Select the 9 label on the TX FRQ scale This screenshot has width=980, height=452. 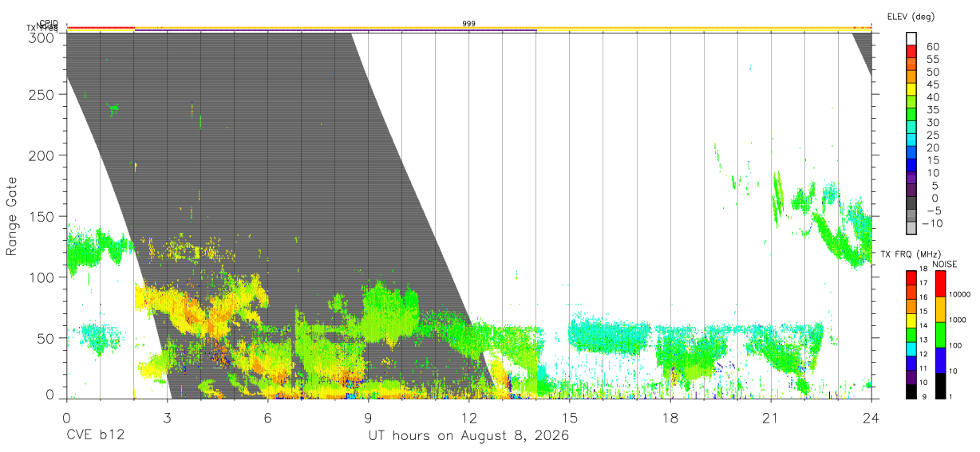924,397
